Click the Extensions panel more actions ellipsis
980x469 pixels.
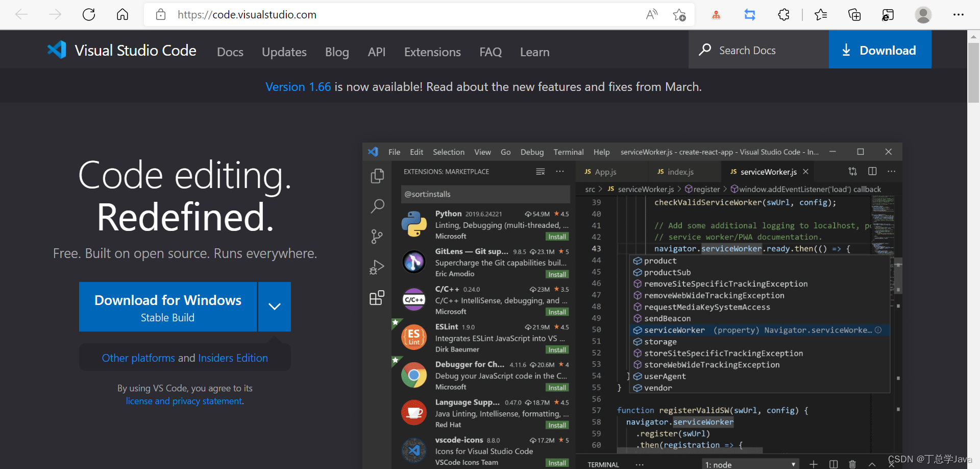[560, 172]
